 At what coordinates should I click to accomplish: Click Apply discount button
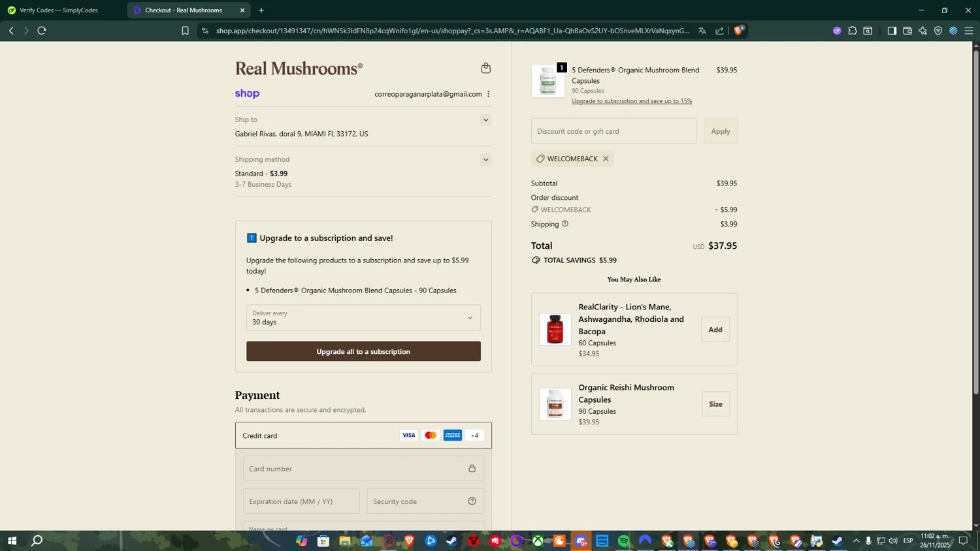[x=721, y=131]
